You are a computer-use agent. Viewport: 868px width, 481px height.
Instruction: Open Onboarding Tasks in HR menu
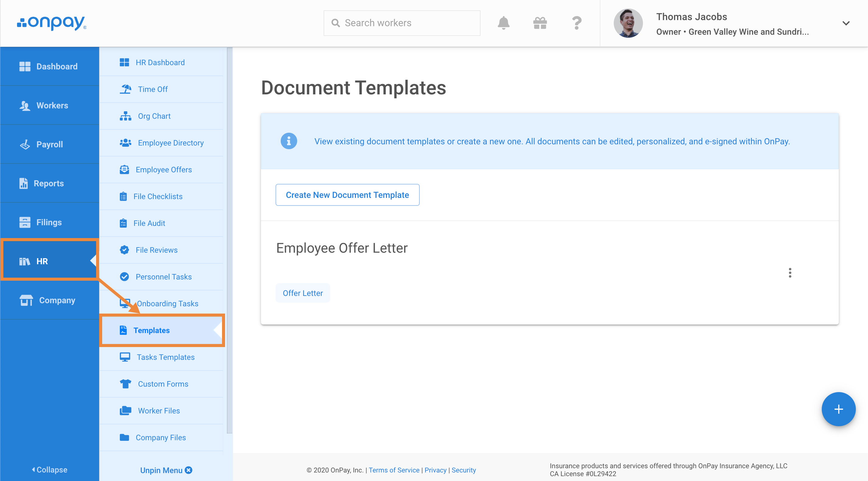161,303
